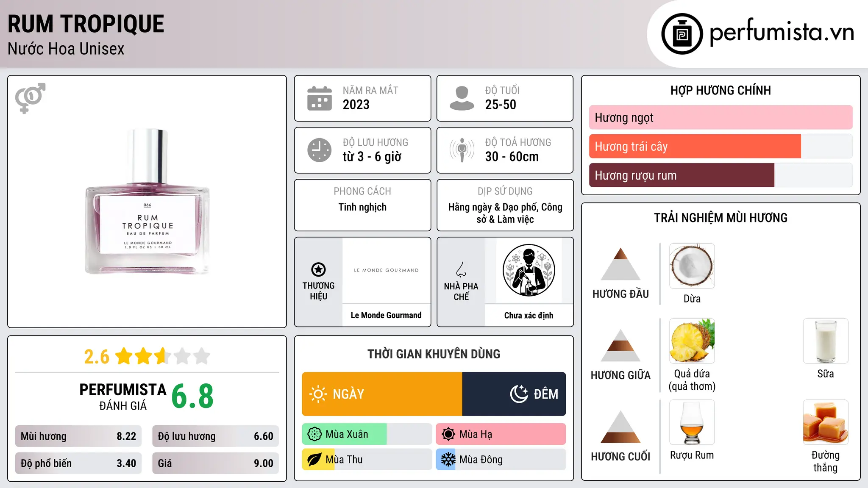Click the Mùa Thu season bar

tap(367, 460)
